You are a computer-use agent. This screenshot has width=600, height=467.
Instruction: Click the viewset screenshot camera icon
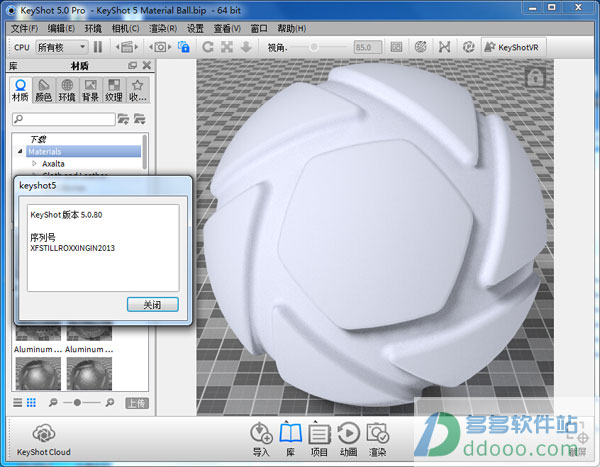coord(160,47)
